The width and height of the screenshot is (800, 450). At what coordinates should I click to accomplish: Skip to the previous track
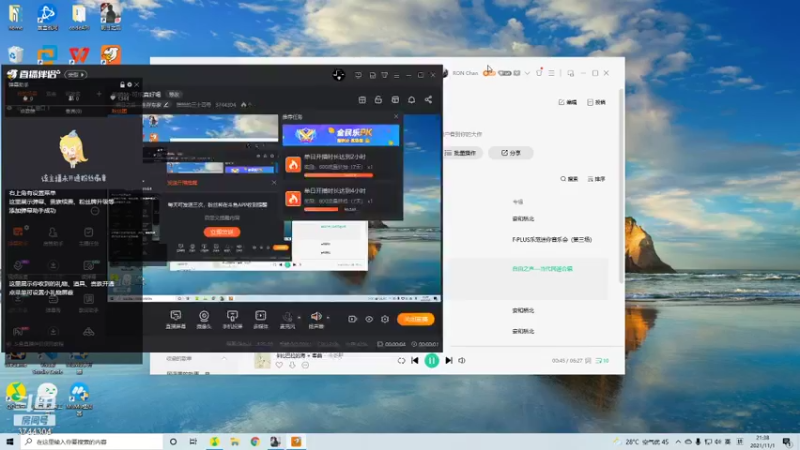tap(415, 361)
